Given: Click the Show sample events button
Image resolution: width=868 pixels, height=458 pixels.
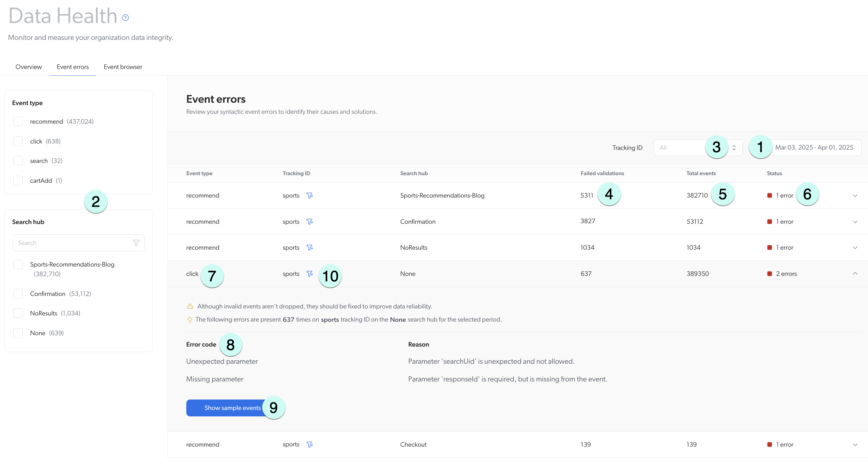Looking at the screenshot, I should pos(232,408).
